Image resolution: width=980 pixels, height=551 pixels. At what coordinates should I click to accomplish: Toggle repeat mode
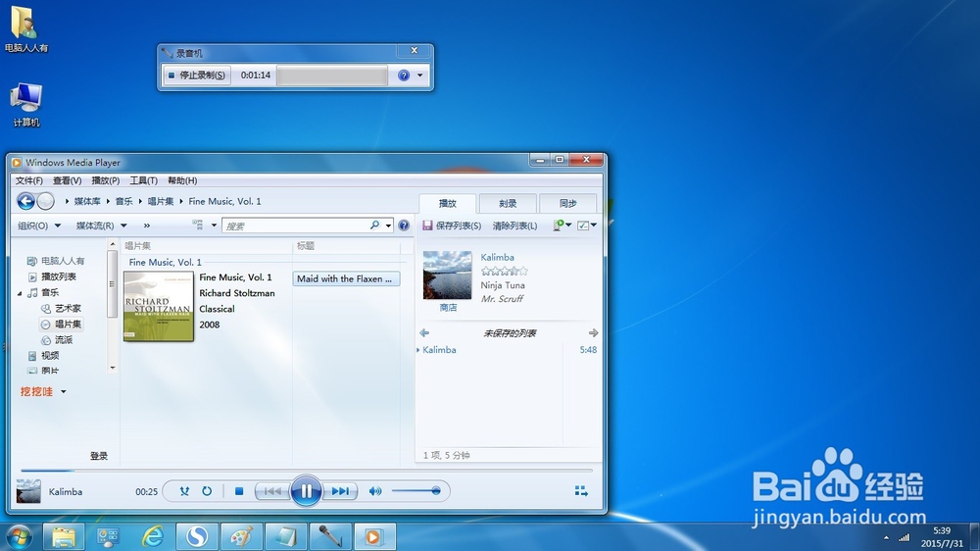coord(207,491)
